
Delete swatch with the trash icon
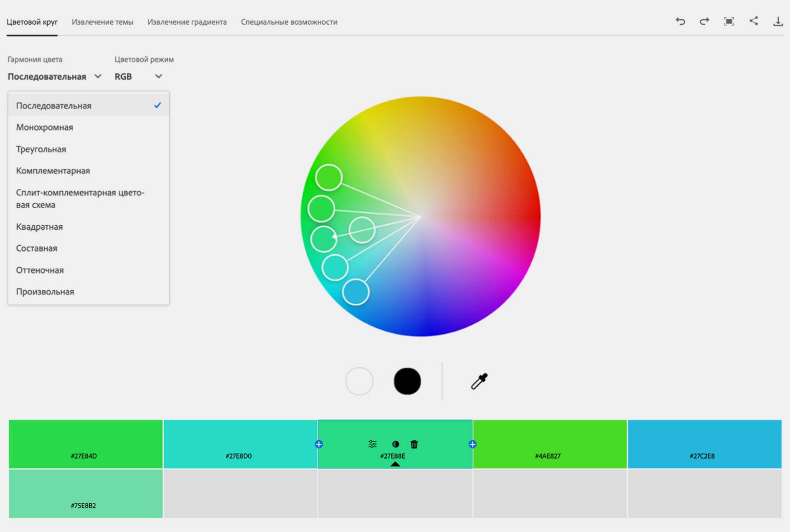click(x=414, y=444)
